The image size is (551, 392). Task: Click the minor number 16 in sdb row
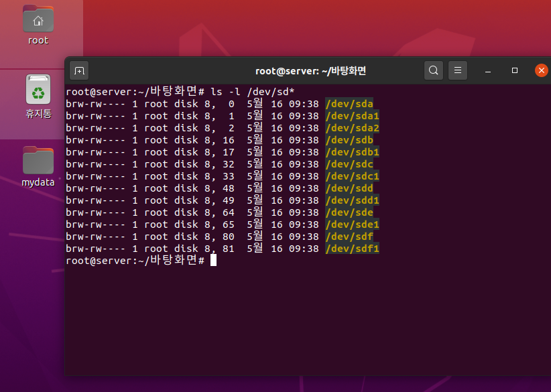[229, 140]
